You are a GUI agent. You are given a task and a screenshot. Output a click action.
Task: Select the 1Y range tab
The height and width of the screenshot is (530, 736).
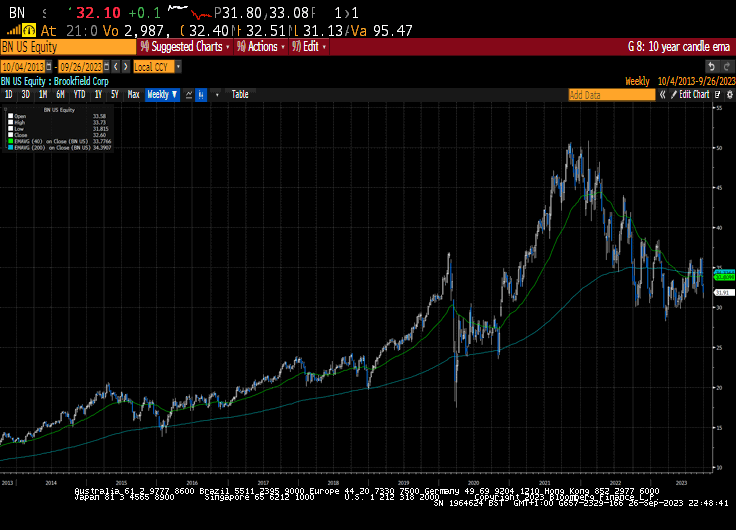point(98,95)
